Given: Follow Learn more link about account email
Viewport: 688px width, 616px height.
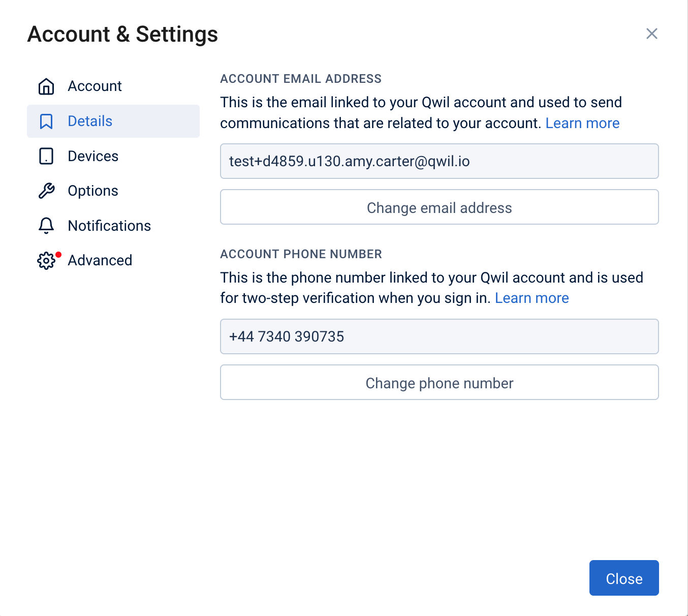Looking at the screenshot, I should 582,123.
